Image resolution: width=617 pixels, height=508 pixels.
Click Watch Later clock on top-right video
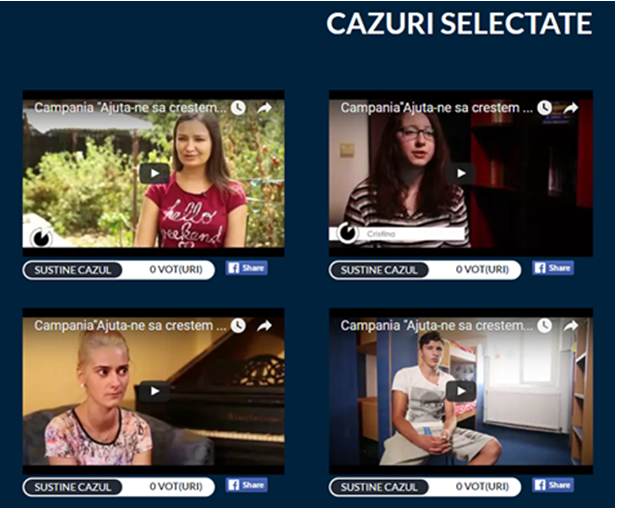(545, 107)
